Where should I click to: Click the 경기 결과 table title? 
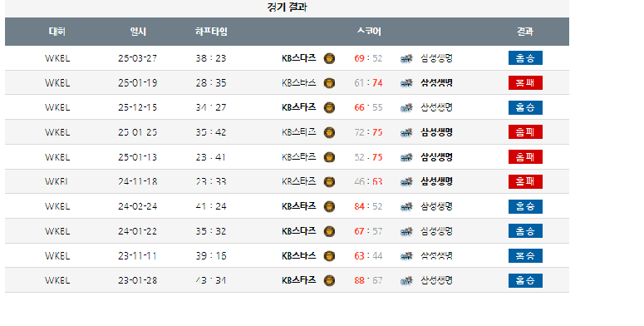pos(287,7)
